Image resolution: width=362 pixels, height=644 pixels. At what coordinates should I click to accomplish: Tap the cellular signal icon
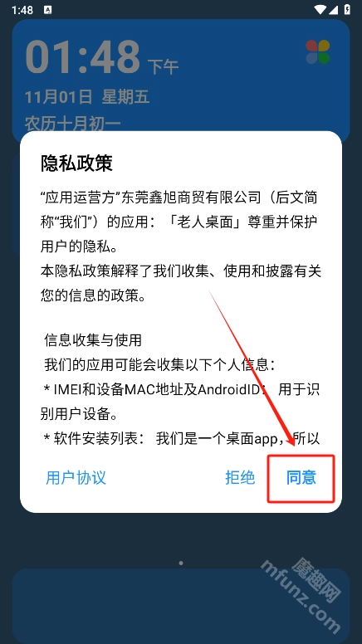click(333, 9)
